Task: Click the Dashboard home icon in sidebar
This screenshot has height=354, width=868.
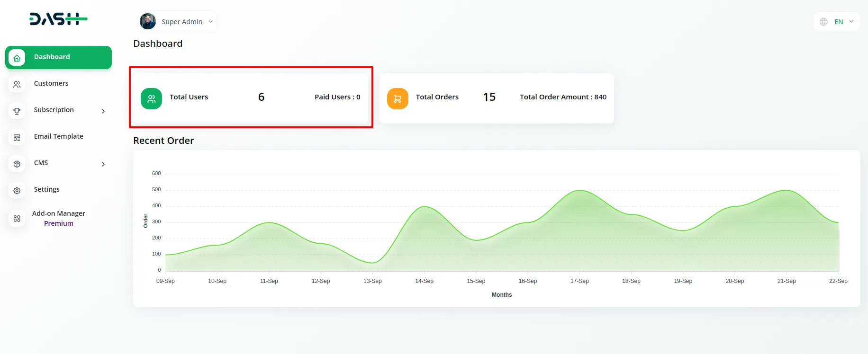Action: coord(17,58)
